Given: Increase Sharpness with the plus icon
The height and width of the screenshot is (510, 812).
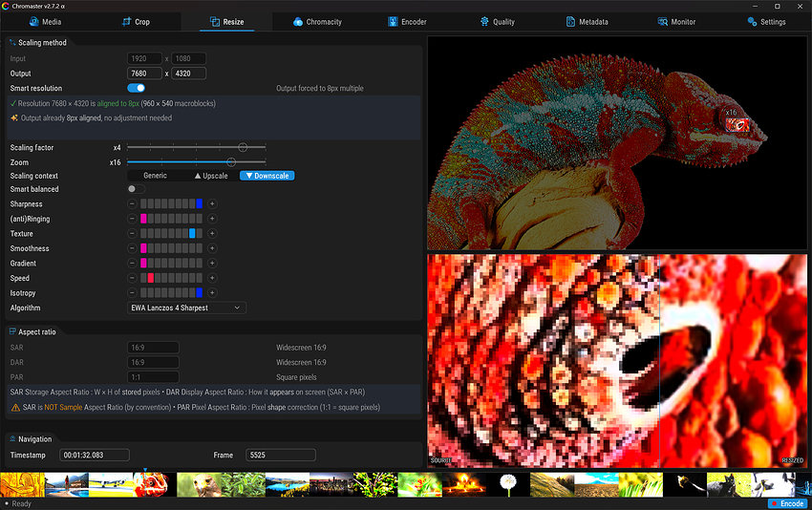Looking at the screenshot, I should click(212, 204).
